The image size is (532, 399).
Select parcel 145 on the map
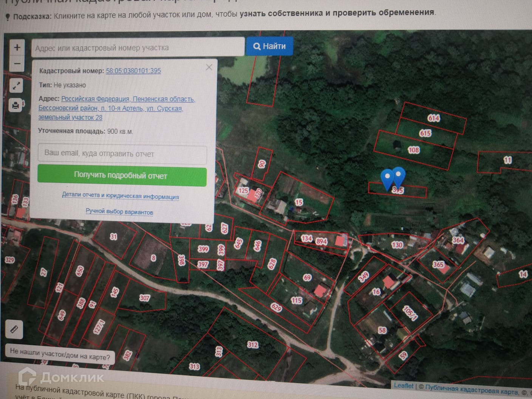click(114, 292)
